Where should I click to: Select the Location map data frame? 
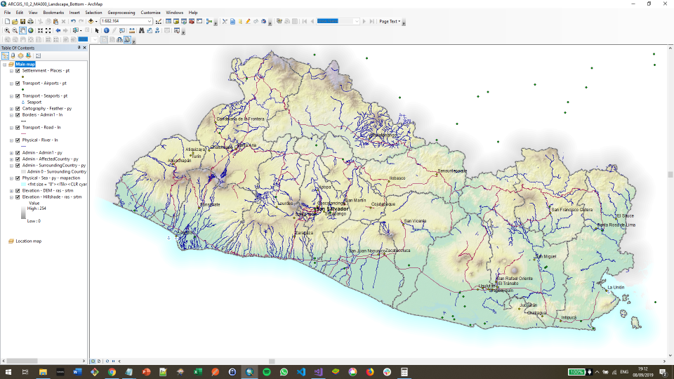coord(28,241)
